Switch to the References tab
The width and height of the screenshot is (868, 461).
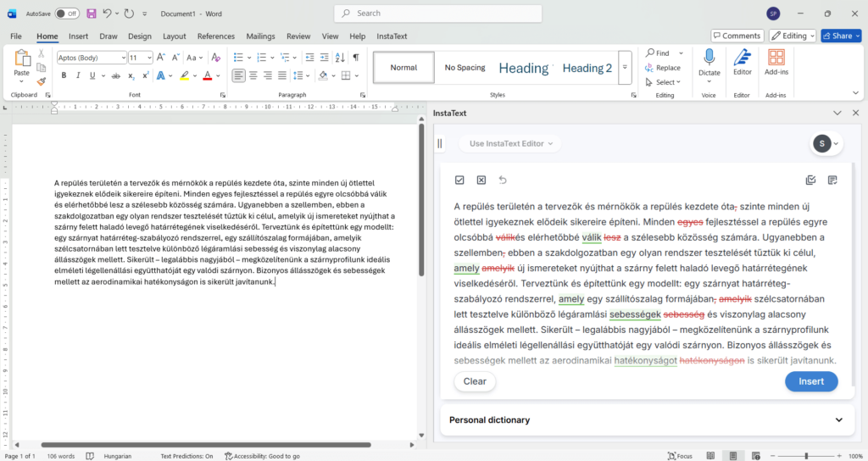click(x=215, y=36)
